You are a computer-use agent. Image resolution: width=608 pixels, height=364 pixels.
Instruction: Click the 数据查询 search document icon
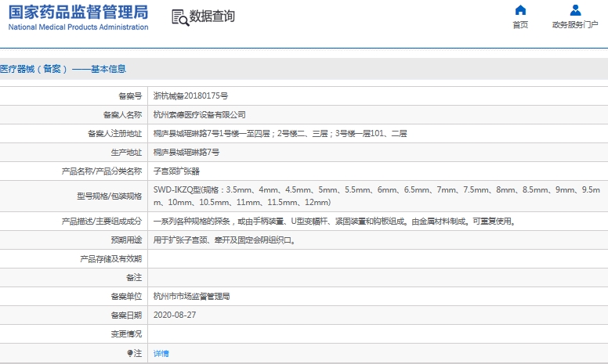180,18
